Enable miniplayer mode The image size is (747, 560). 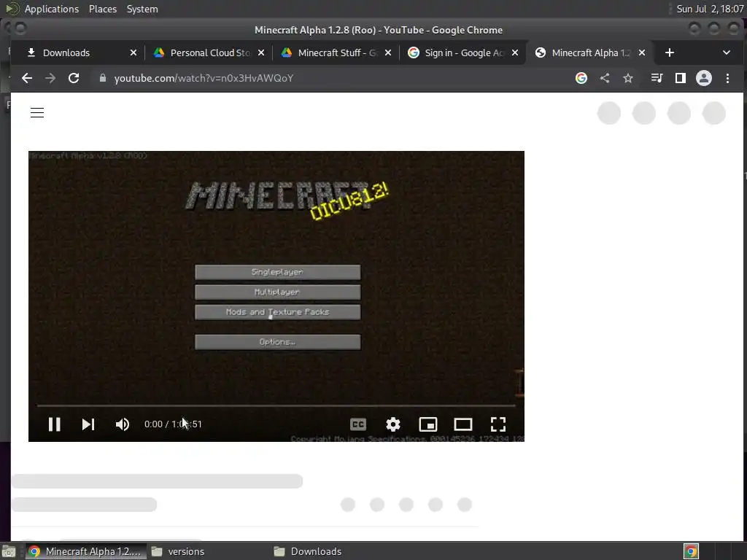[x=427, y=424]
